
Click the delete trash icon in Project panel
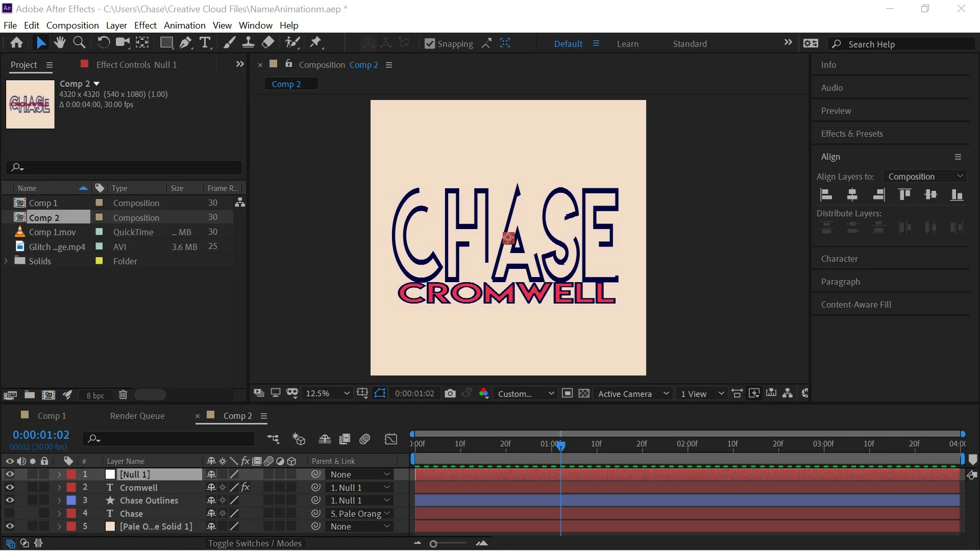click(x=123, y=395)
